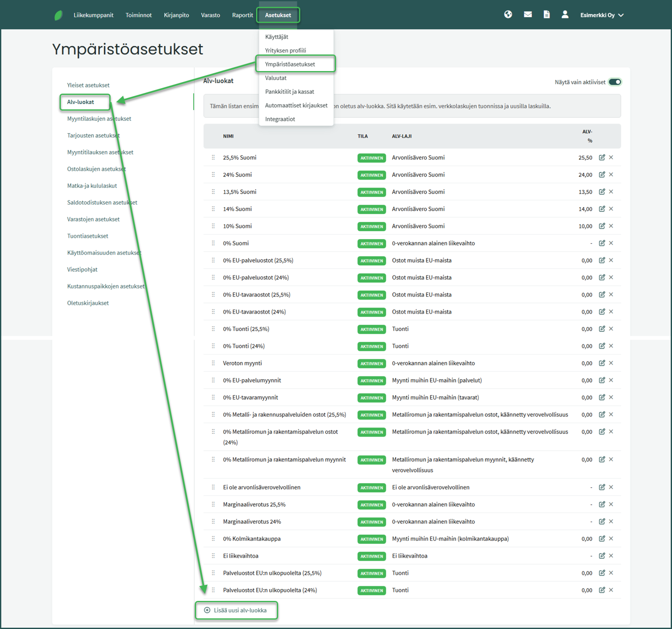Open the globe icon in header
Viewport: 672px width, 629px height.
click(x=508, y=14)
